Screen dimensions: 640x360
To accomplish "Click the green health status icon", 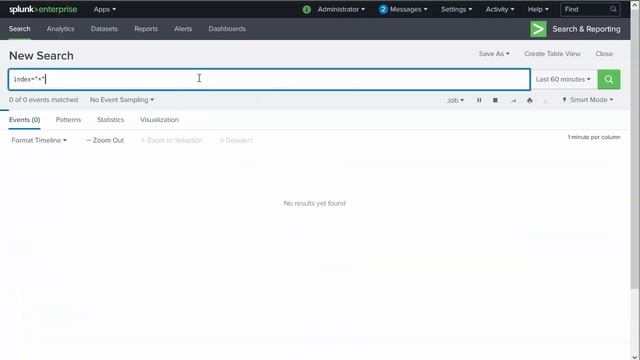I will pyautogui.click(x=307, y=9).
